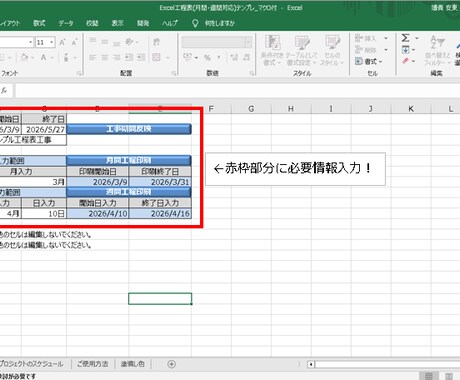Expand the AutoSum dropdown arrow
Image resolution: width=460 pixels, height=380 pixels.
tap(417, 38)
